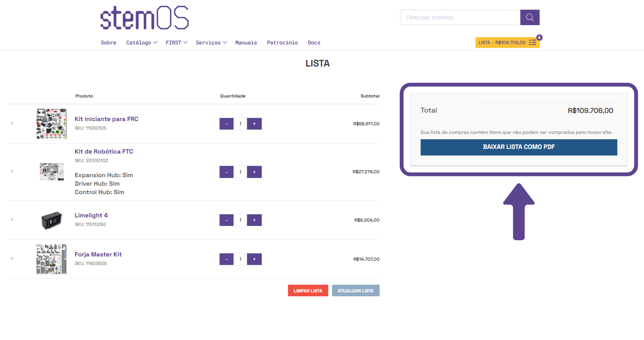Remove Forja Master Kit from list
Screen dimensions: 644x340
pos(12,259)
